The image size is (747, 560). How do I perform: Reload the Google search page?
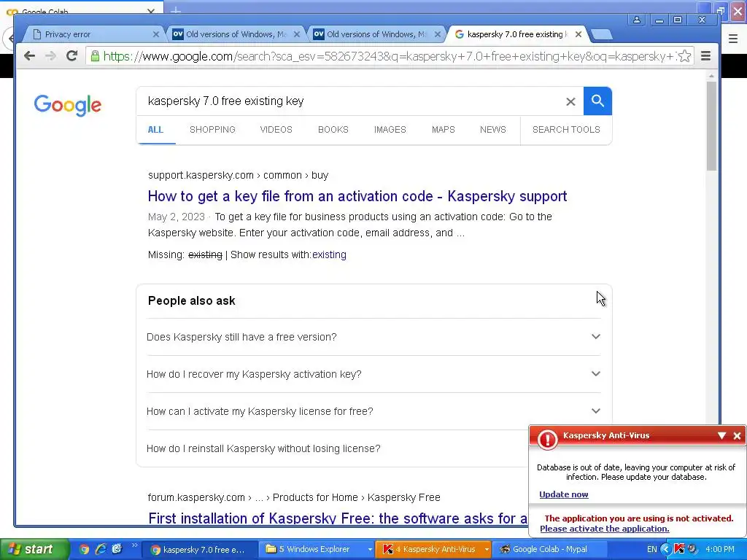coord(72,56)
